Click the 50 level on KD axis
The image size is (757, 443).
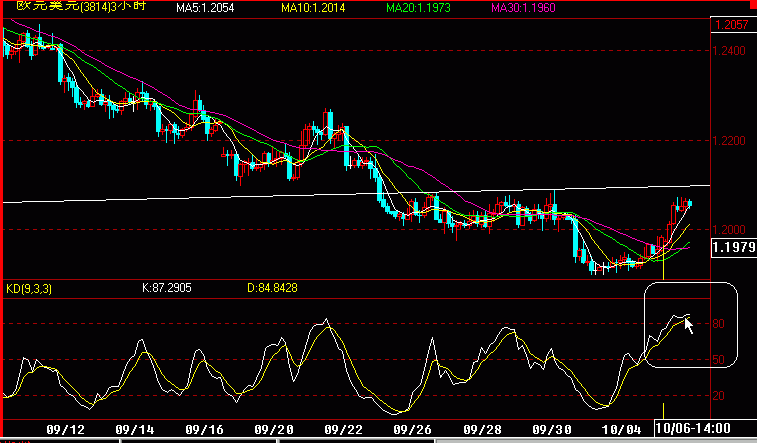point(718,360)
